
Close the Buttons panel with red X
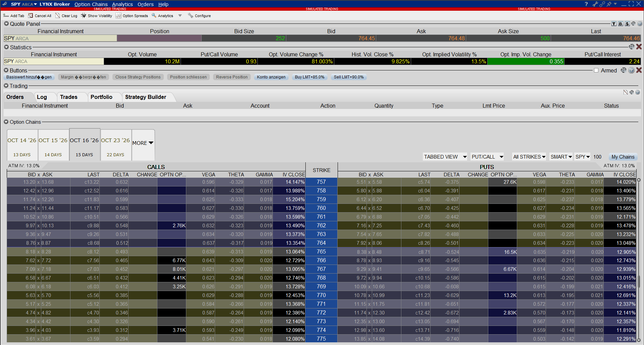tap(639, 70)
